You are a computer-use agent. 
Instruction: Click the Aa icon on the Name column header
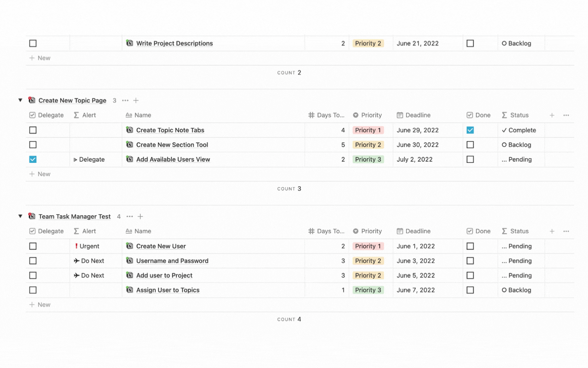coord(130,115)
